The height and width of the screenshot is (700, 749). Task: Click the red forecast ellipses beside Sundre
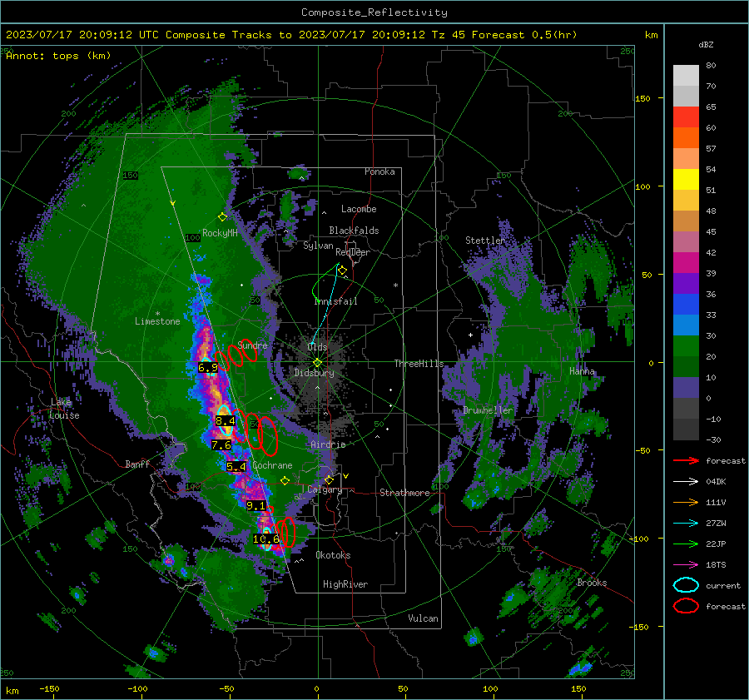(236, 354)
